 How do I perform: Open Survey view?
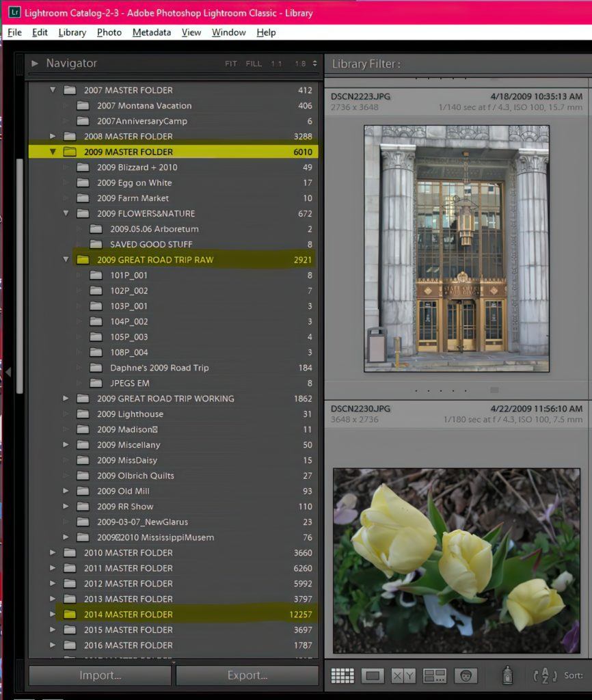pos(435,675)
